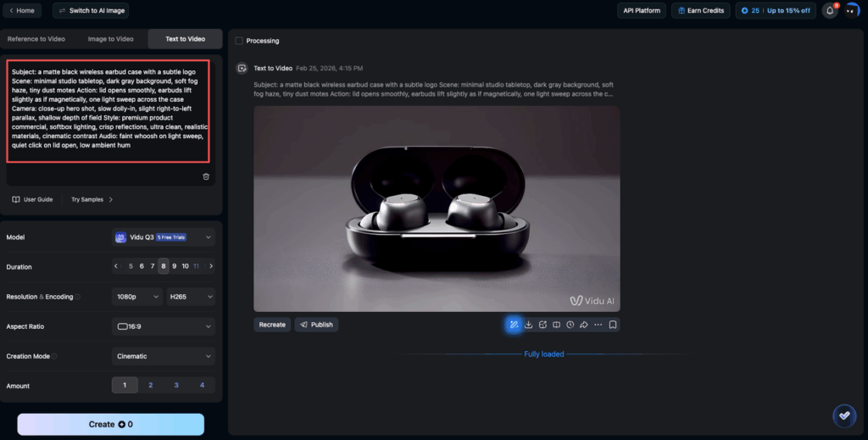Set Amount to 4
868x440 pixels.
click(202, 385)
